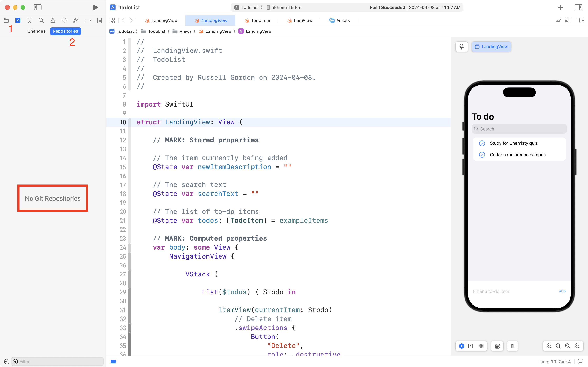Select the Repositories button

[65, 31]
